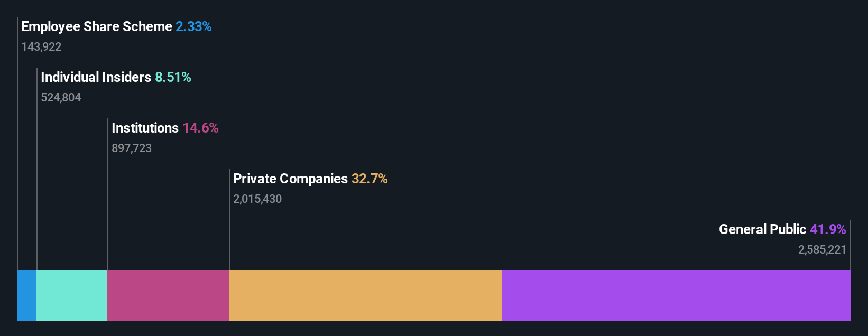This screenshot has height=336, width=868.
Task: Select the Employee Share Scheme label
Action: click(97, 27)
